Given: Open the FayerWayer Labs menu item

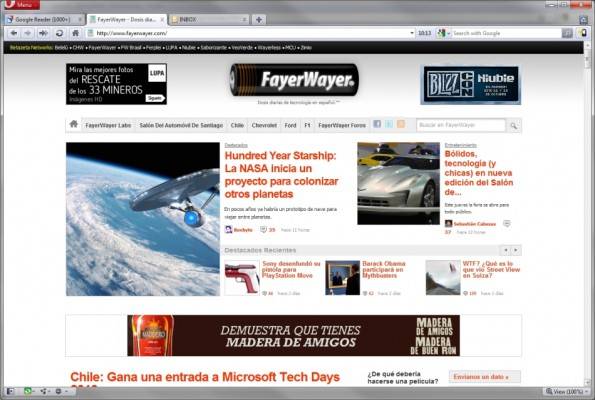Looking at the screenshot, I should [108, 125].
